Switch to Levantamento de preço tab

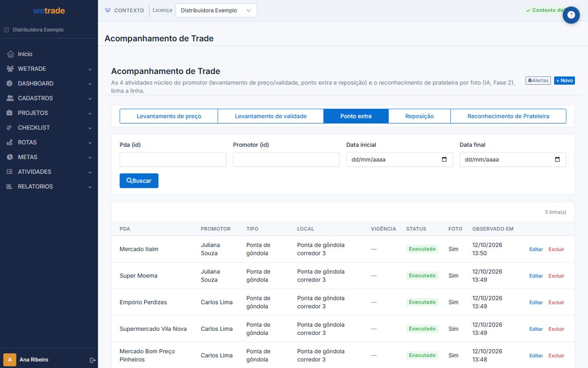[x=169, y=116]
